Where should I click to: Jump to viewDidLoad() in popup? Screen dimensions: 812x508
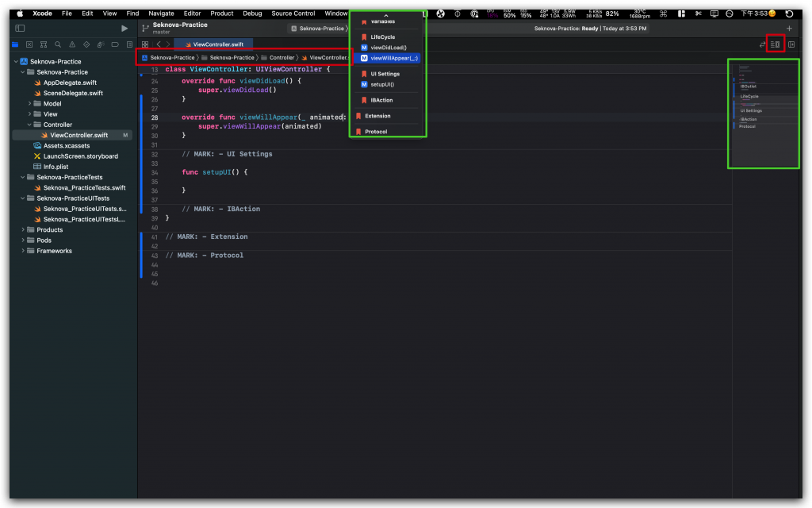389,47
